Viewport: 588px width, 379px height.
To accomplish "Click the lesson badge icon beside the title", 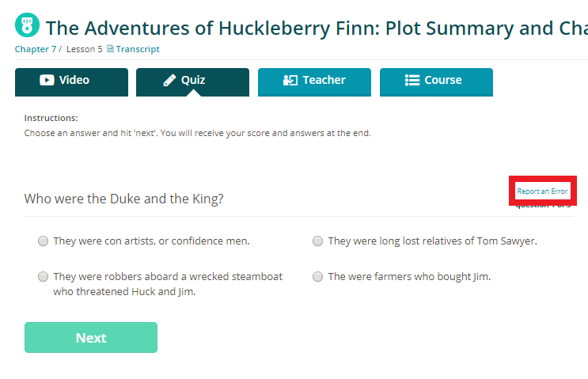I will (28, 25).
